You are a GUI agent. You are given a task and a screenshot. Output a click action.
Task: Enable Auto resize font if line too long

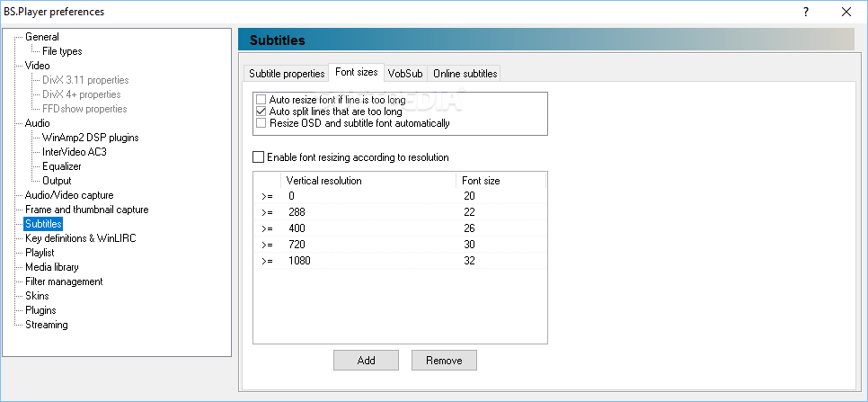click(261, 100)
